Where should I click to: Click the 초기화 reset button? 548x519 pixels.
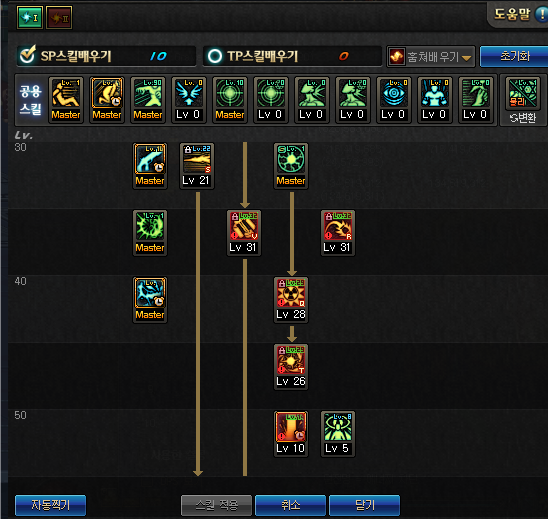[x=514, y=56]
